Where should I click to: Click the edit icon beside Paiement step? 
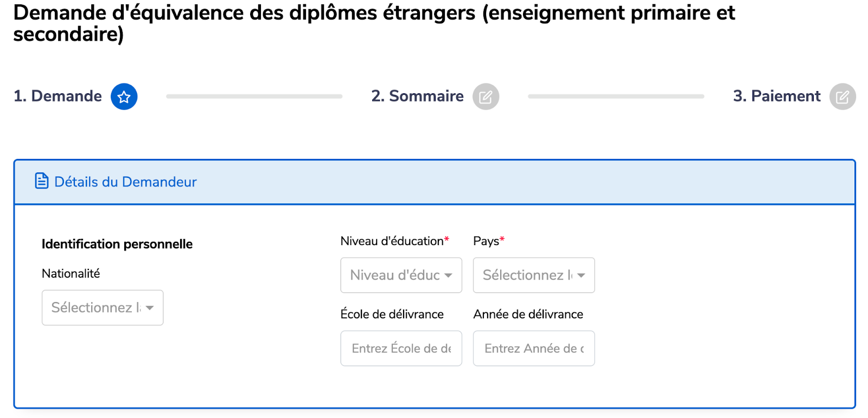842,97
